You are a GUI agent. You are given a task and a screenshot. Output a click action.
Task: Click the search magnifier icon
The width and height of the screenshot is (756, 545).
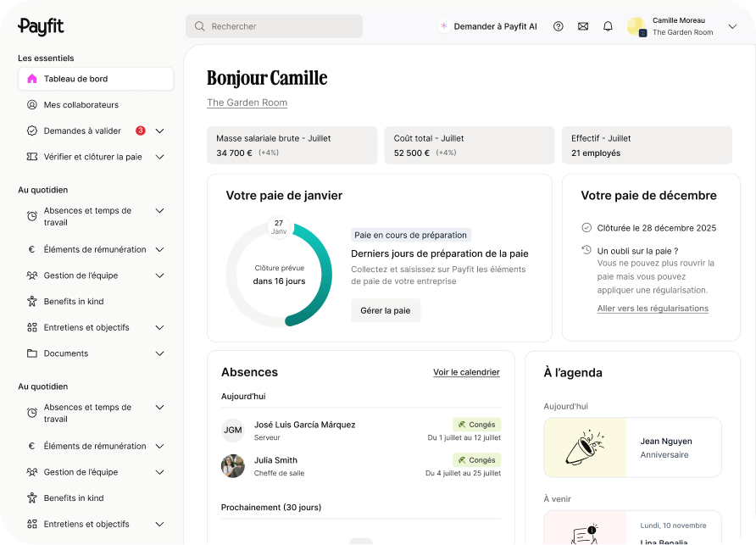coord(200,26)
